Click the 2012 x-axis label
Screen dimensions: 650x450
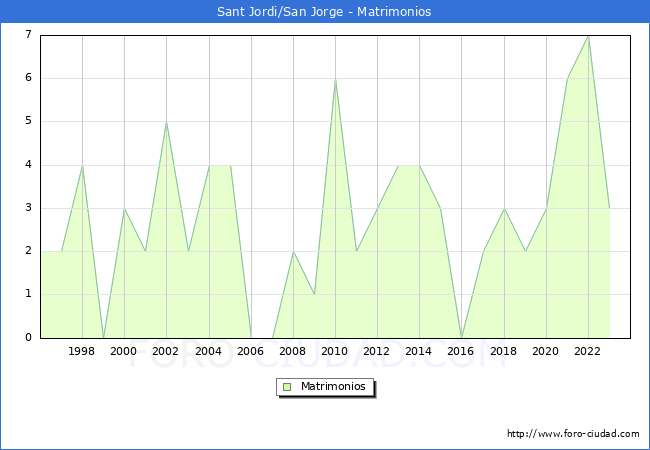[x=377, y=351]
